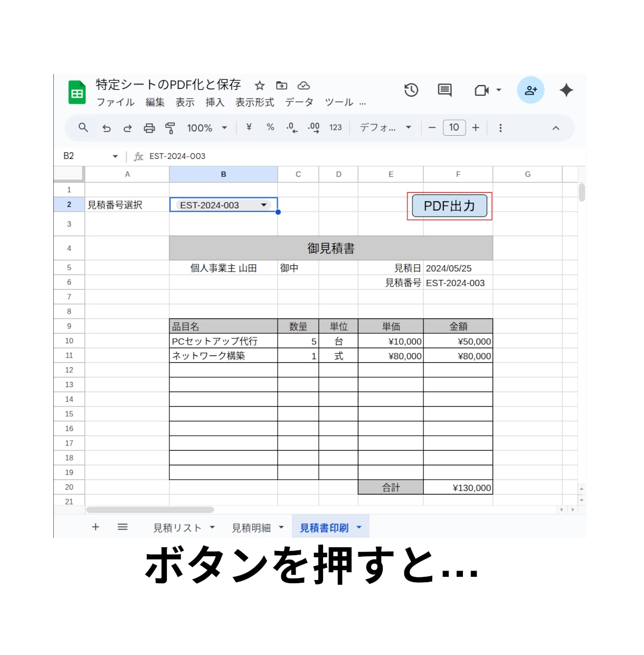The image size is (644, 655).
Task: Click the 御見積書 title cell
Action: pos(331,248)
